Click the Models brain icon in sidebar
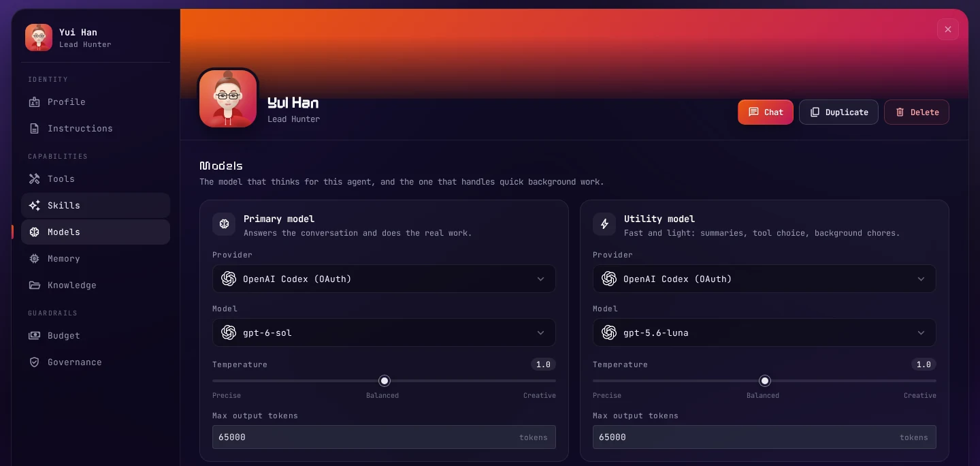The height and width of the screenshot is (466, 980). point(35,232)
